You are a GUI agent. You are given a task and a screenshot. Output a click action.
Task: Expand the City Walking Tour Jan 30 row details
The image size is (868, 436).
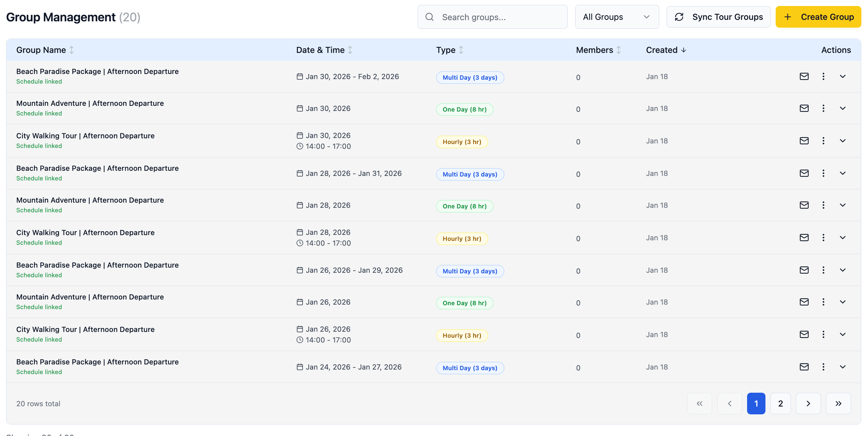click(x=843, y=140)
